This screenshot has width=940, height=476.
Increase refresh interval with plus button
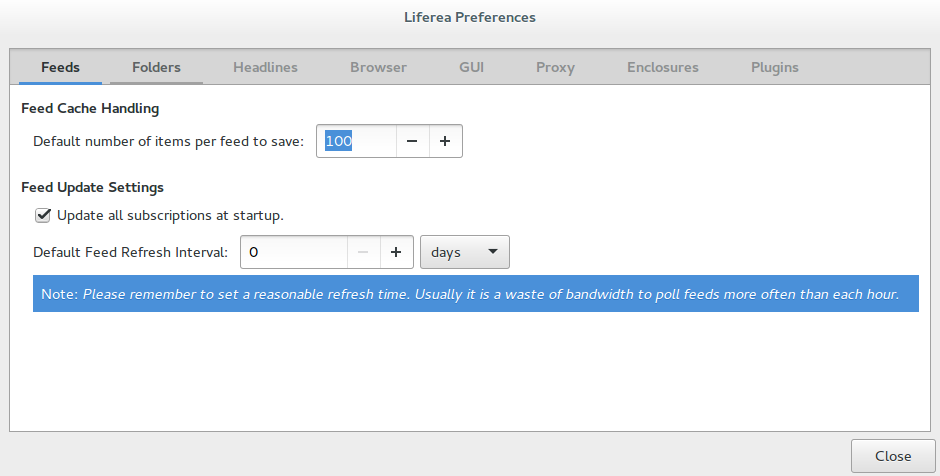pyautogui.click(x=396, y=252)
